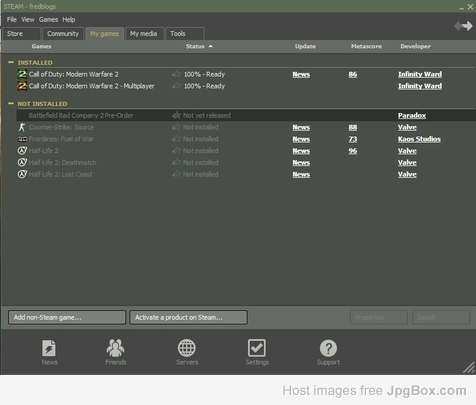
Task: Select Call of Duty: Modern Warfare 2 - Multiplayer name
Action: tap(92, 86)
